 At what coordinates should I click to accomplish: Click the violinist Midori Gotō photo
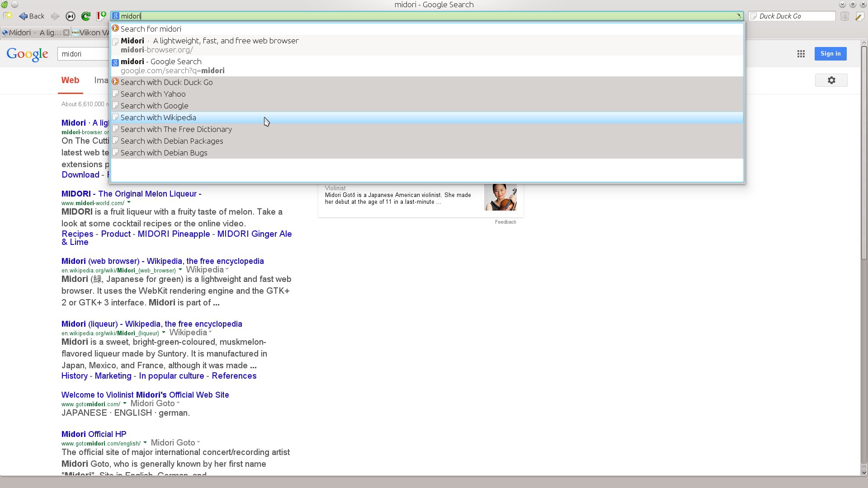tap(500, 197)
